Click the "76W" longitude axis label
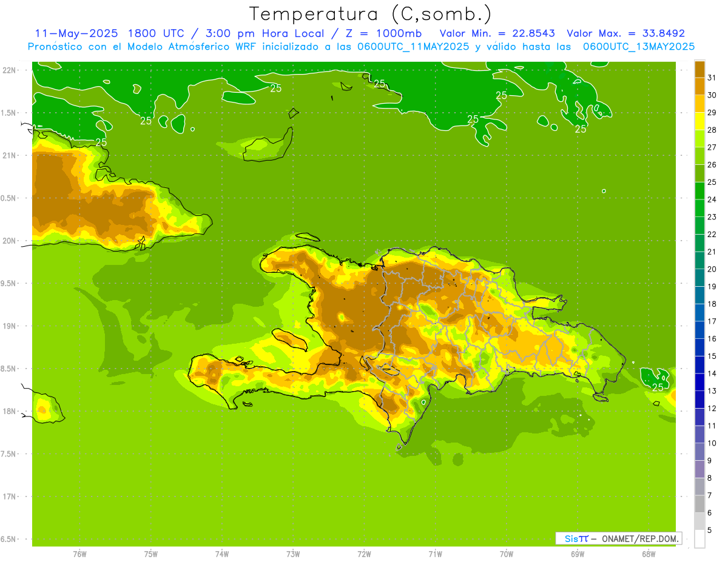 click(79, 554)
